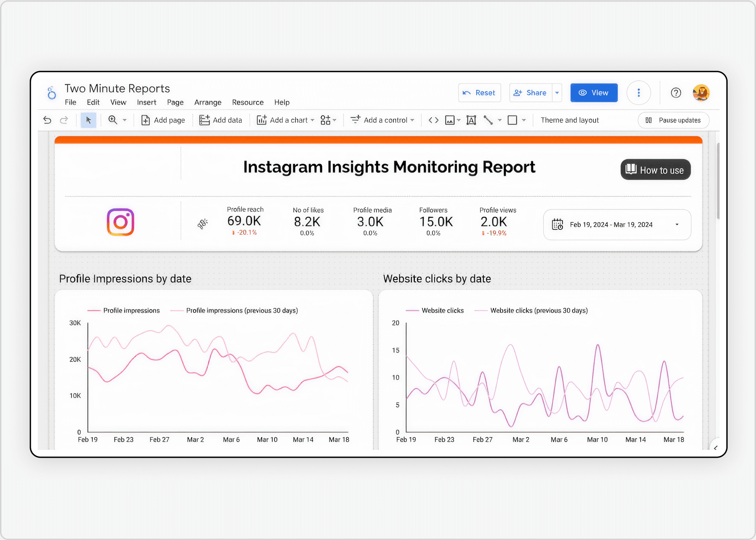Image resolution: width=756 pixels, height=540 pixels.
Task: Pause report updates
Action: (x=673, y=120)
